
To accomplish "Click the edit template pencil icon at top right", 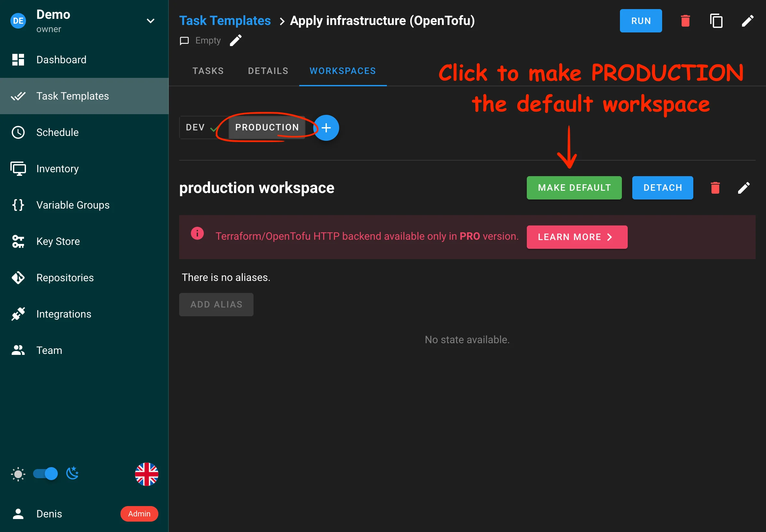I will (x=747, y=21).
